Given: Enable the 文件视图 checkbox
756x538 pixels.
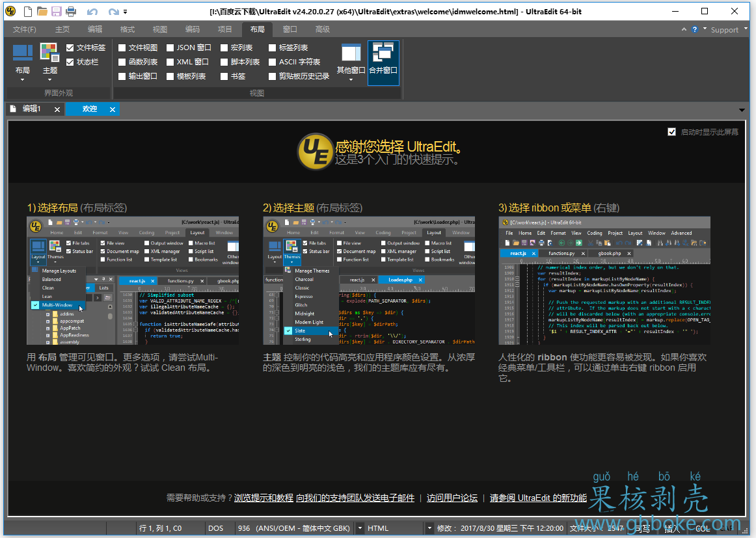Looking at the screenshot, I should 122,47.
